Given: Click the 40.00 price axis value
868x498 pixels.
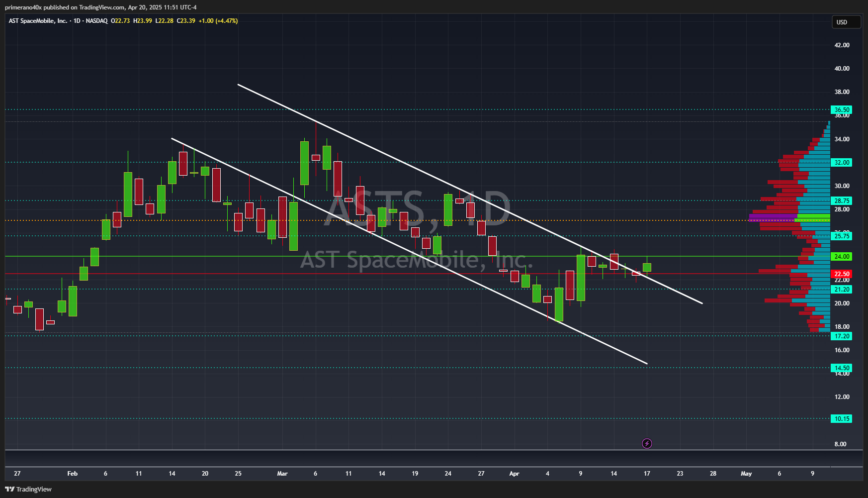Looking at the screenshot, I should pyautogui.click(x=842, y=69).
